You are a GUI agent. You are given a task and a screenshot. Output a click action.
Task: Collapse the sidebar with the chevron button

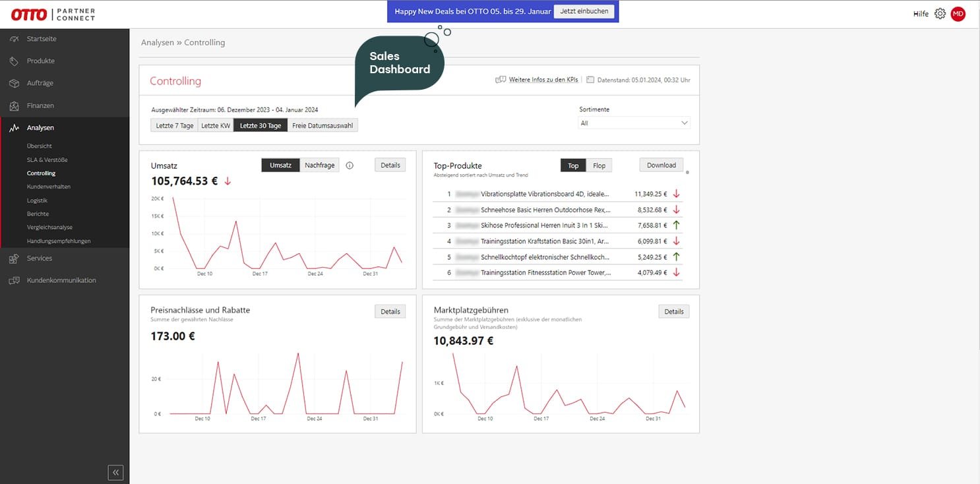coord(115,472)
